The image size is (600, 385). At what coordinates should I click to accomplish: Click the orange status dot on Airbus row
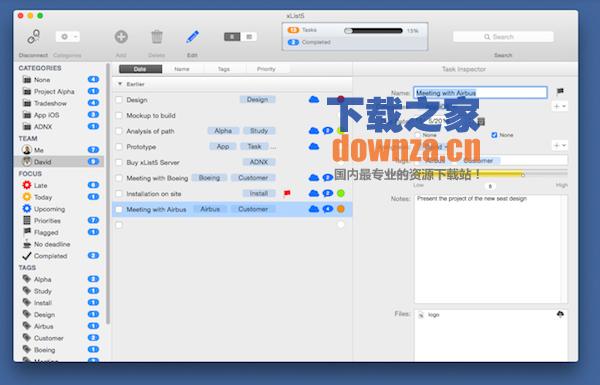pyautogui.click(x=341, y=209)
